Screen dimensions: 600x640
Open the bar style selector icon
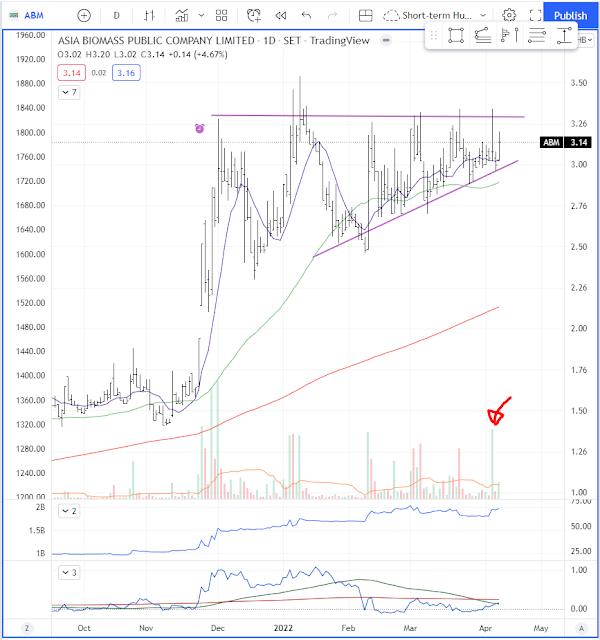coord(149,16)
